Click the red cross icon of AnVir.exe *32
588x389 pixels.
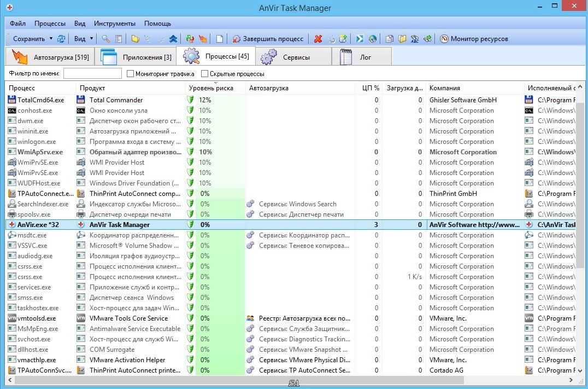(12, 224)
